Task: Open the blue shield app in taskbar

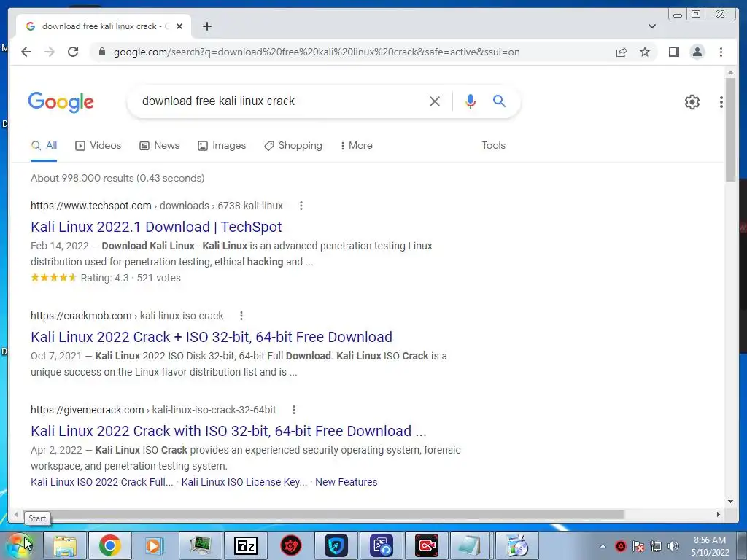Action: point(336,545)
